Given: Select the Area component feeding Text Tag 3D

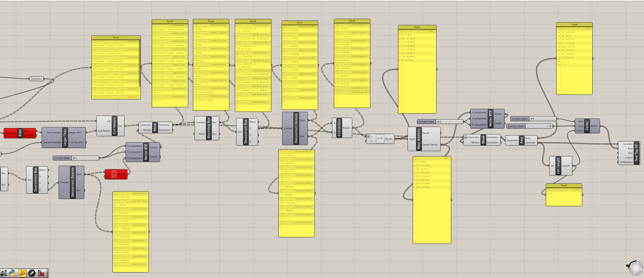Looking at the screenshot, I should pos(521,140).
